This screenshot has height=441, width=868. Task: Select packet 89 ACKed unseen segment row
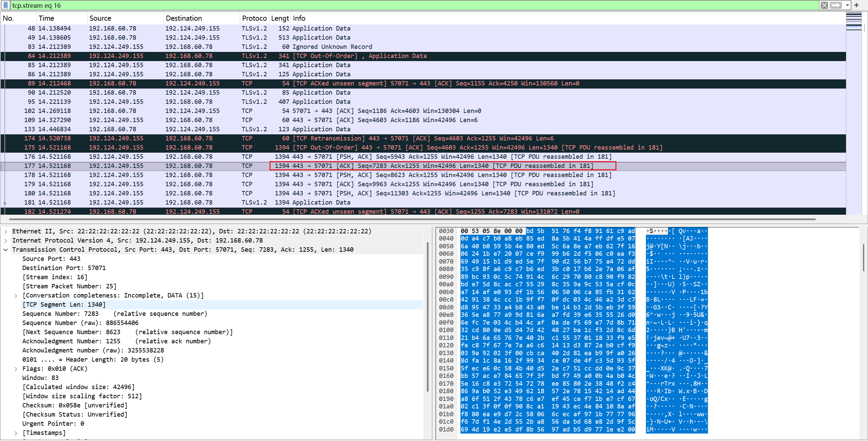tap(423, 83)
